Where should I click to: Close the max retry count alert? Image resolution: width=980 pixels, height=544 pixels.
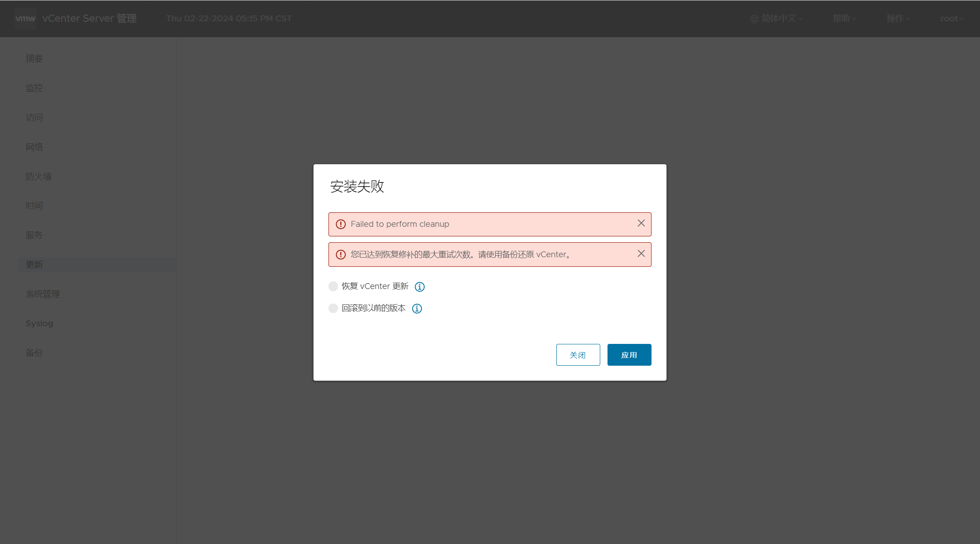(641, 254)
